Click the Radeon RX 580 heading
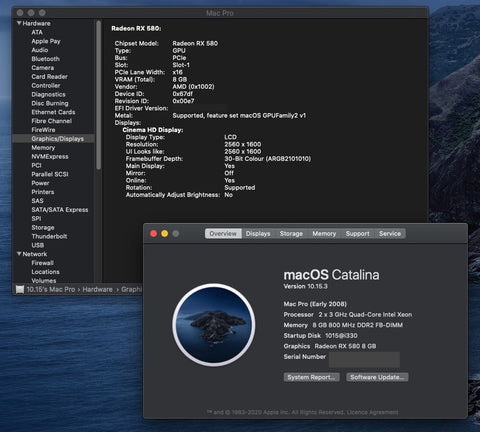The height and width of the screenshot is (432, 480). (x=136, y=29)
